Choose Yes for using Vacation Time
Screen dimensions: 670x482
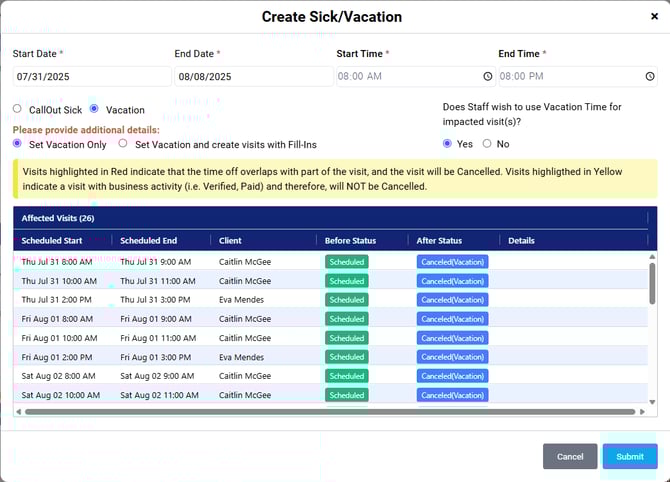tap(447, 144)
